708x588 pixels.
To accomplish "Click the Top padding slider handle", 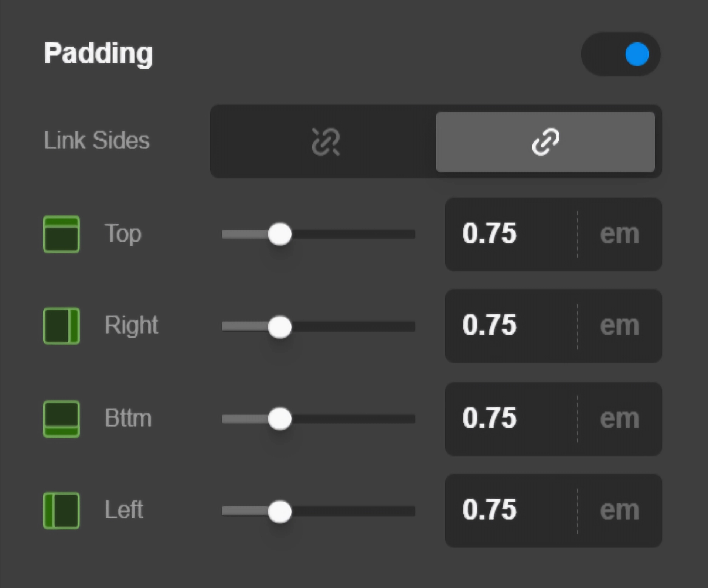I will click(280, 234).
